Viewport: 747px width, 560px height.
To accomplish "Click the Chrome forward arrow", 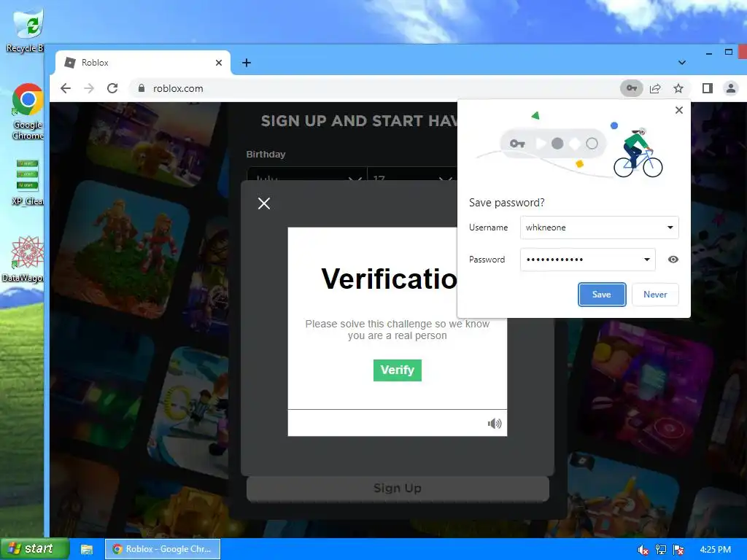I will 89,88.
